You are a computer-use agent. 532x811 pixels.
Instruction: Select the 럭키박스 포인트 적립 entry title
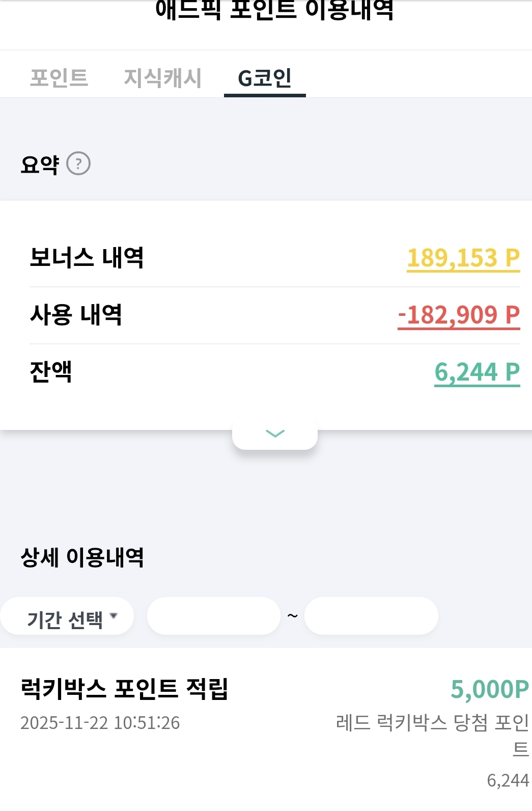pyautogui.click(x=124, y=689)
